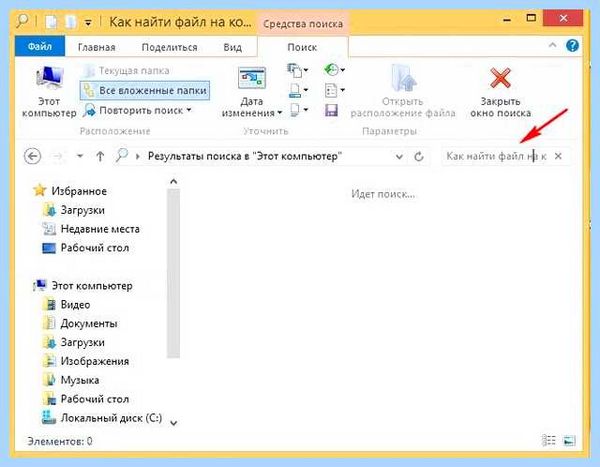Open the Файл tab
The width and height of the screenshot is (600, 467).
(40, 47)
